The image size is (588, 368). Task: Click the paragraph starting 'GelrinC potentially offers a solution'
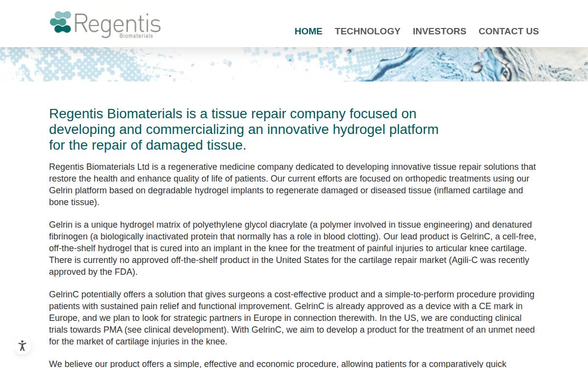tap(293, 318)
